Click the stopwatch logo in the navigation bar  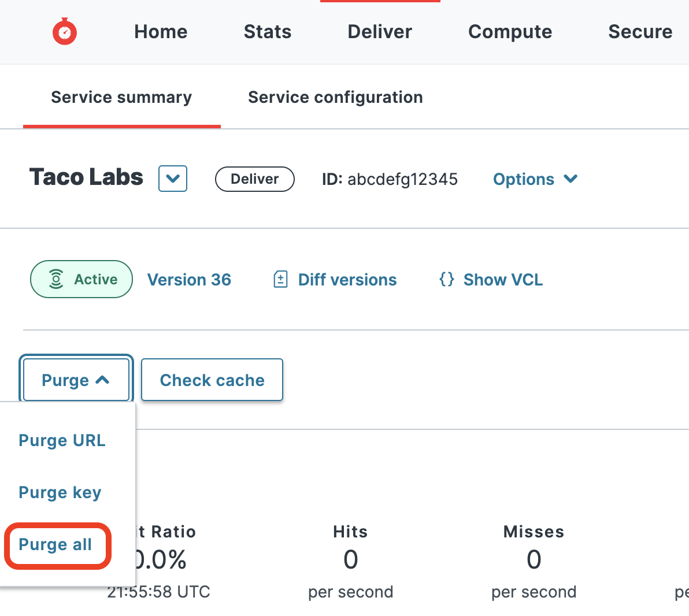tap(64, 31)
